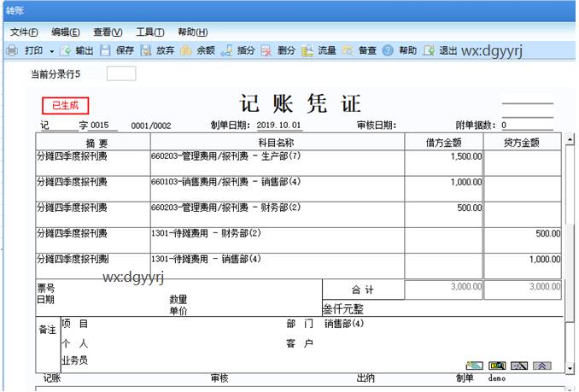579x392 pixels.
Task: Click the Exit (退出) toolbar button
Action: tap(429, 51)
